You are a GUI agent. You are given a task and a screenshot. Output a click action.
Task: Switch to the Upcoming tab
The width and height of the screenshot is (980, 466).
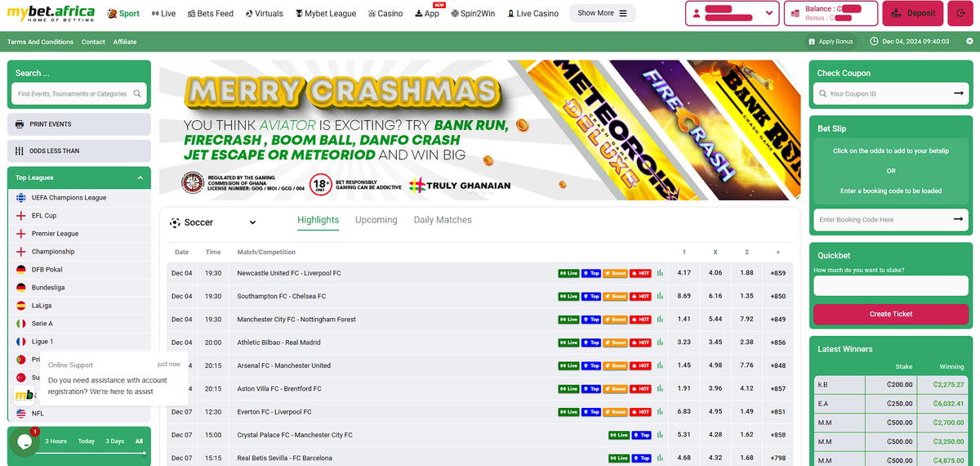tap(376, 220)
